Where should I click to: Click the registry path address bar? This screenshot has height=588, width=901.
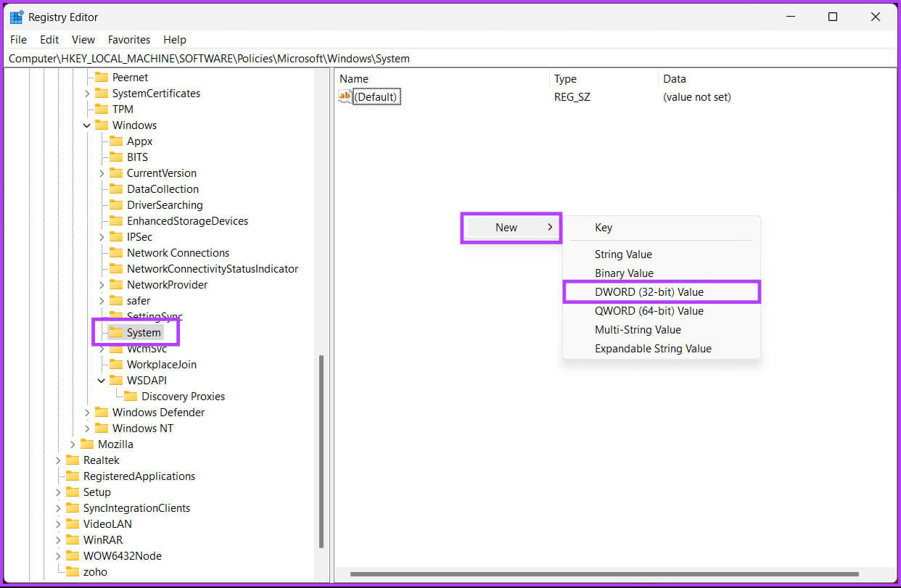tap(450, 59)
